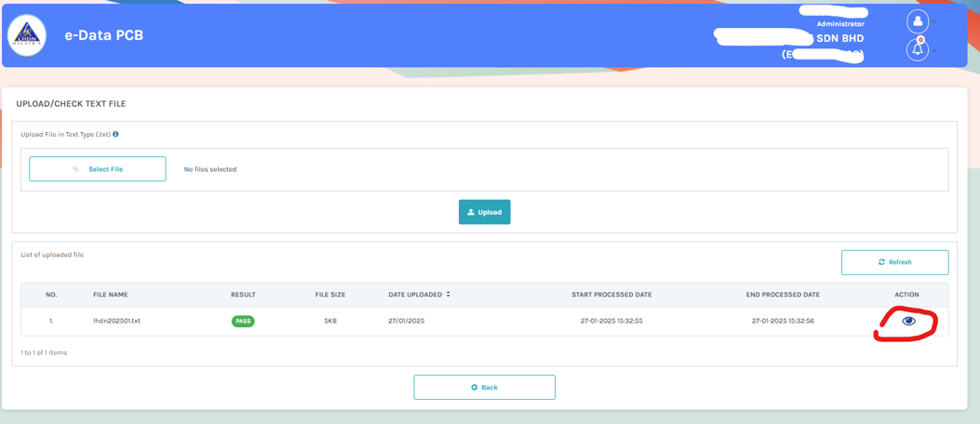View details of lhdn202501.txt with eye icon
Viewport: 980px width, 424px height.
(x=908, y=321)
